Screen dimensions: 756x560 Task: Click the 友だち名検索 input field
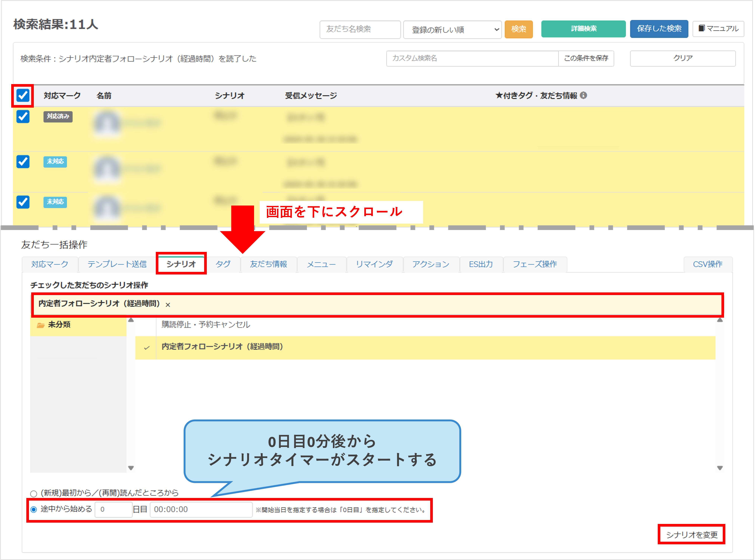[360, 30]
